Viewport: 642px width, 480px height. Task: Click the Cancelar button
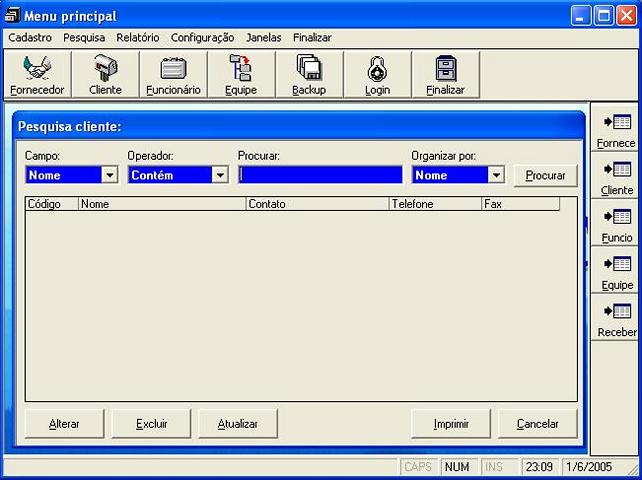[538, 424]
